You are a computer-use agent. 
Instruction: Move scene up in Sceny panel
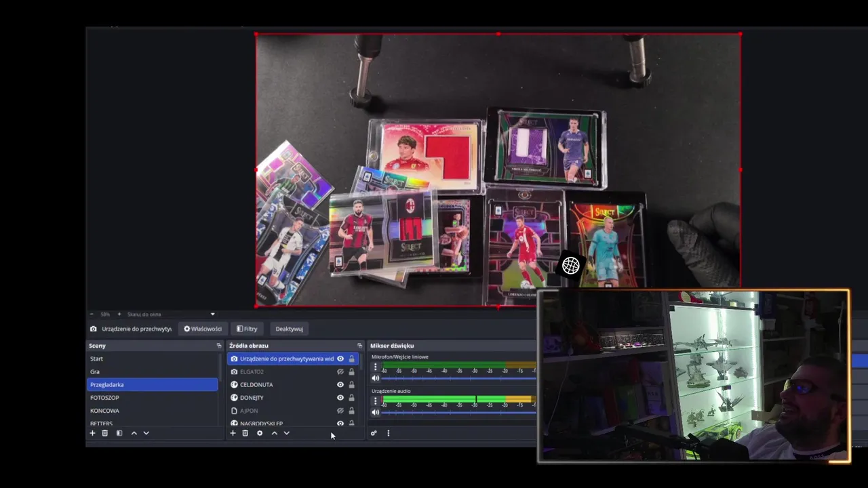coord(134,433)
